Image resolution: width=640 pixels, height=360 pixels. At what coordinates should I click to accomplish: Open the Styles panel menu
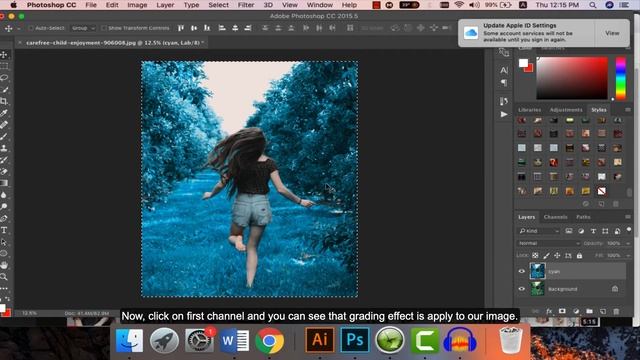point(628,110)
